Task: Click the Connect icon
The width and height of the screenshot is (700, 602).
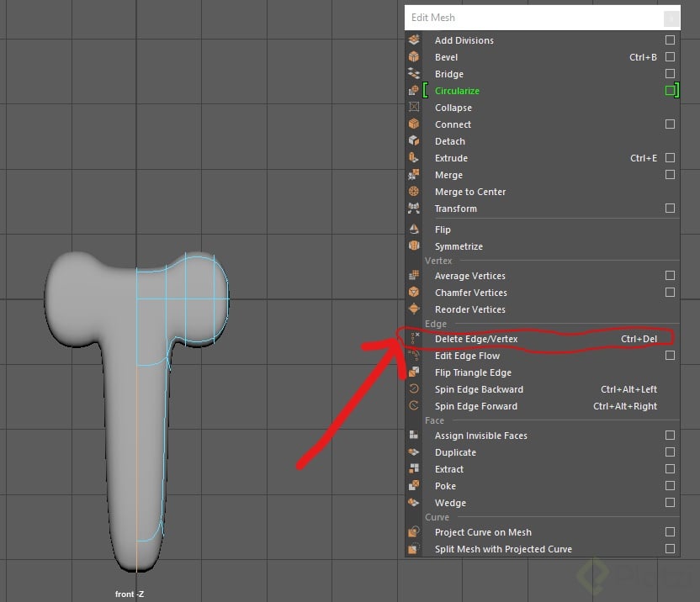Action: click(x=414, y=124)
